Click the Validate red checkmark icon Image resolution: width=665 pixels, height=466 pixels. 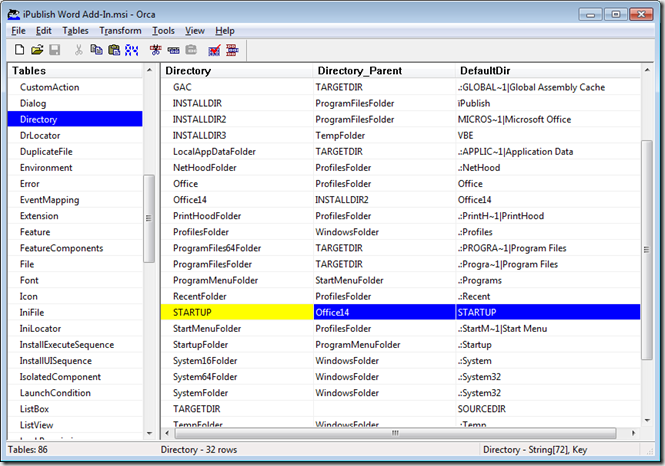tap(215, 50)
